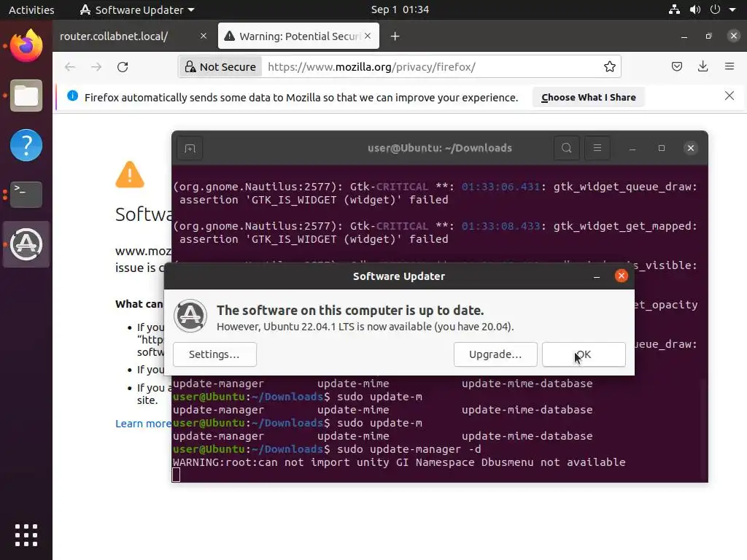
Task: Click OK in Software Updater dialog
Action: click(584, 354)
